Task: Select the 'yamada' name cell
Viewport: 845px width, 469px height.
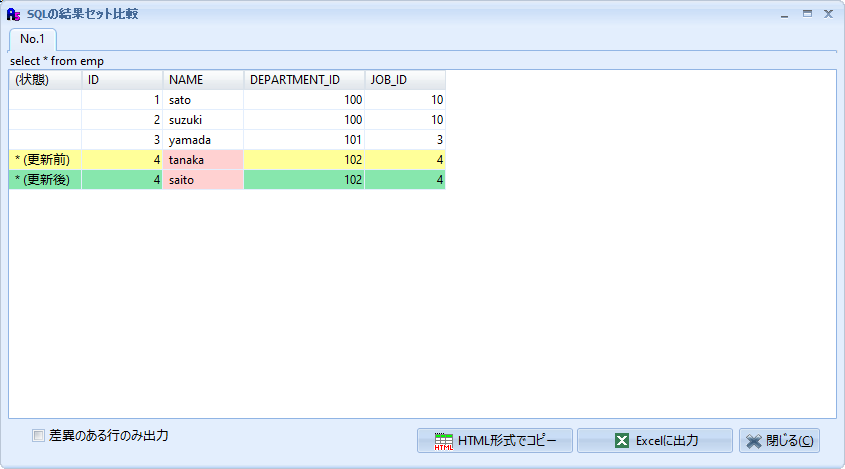Action: (x=203, y=140)
